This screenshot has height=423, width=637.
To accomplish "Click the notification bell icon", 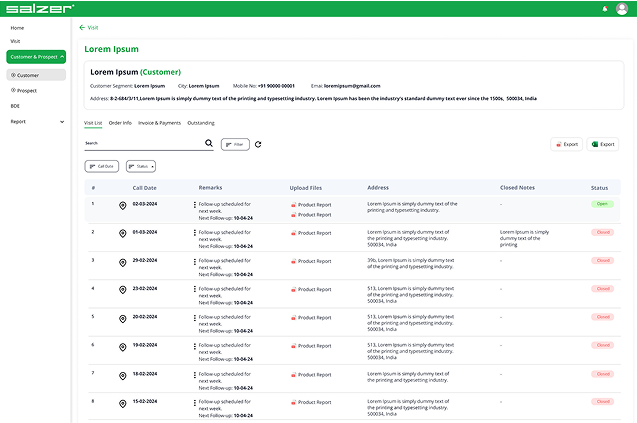I will pos(605,8).
